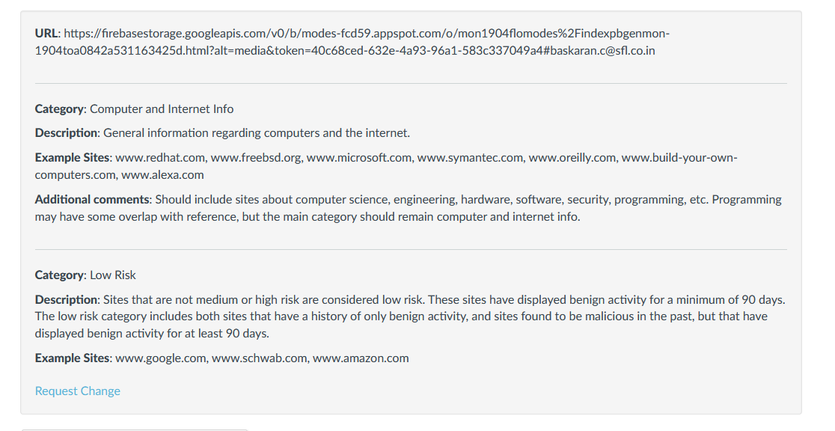Click the general information description text
Screen dimensions: 835x431
tap(257, 133)
